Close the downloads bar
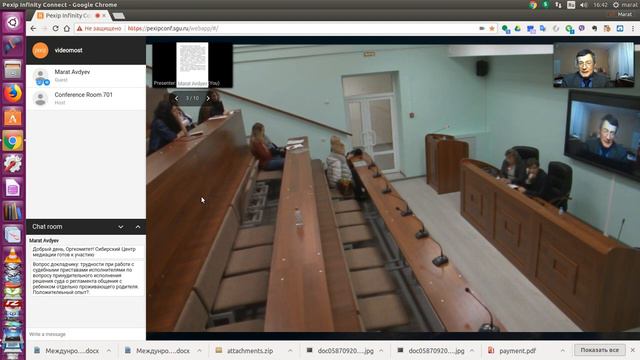The height and width of the screenshot is (360, 640). [x=633, y=350]
